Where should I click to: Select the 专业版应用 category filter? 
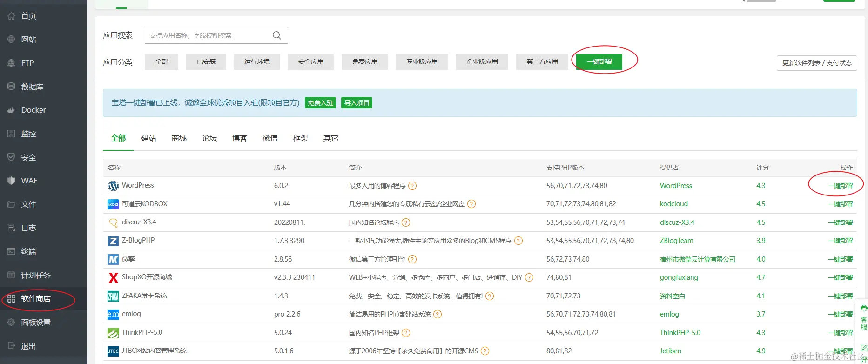(422, 61)
